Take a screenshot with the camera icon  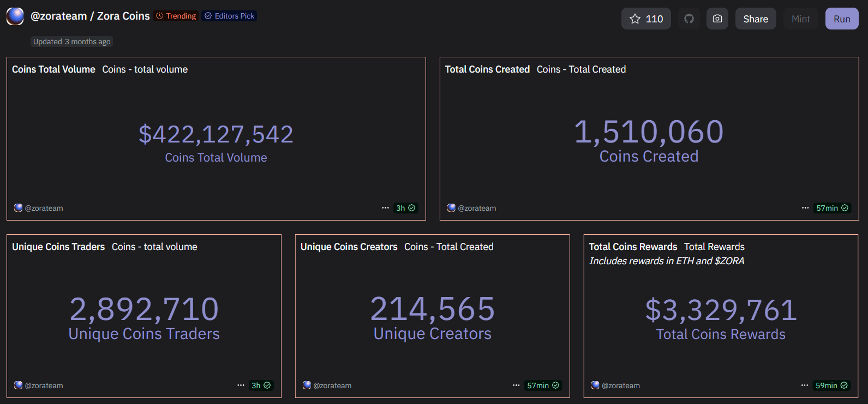717,19
